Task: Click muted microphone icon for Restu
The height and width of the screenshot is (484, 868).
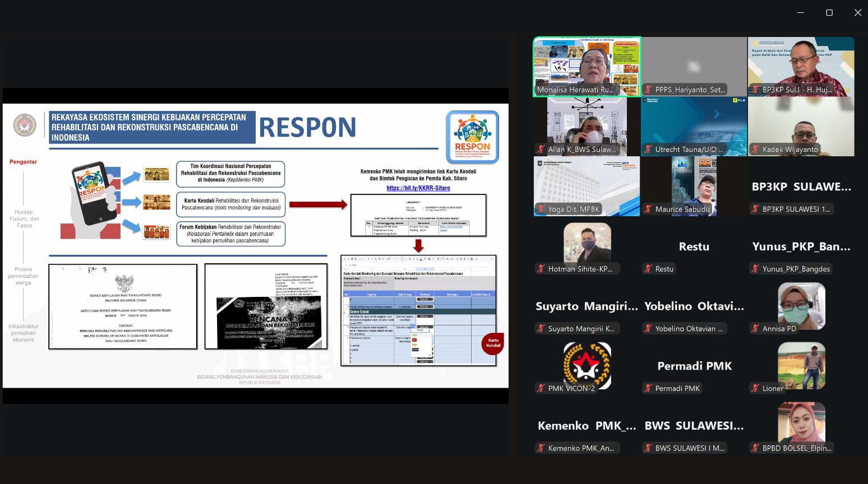Action: (x=648, y=269)
